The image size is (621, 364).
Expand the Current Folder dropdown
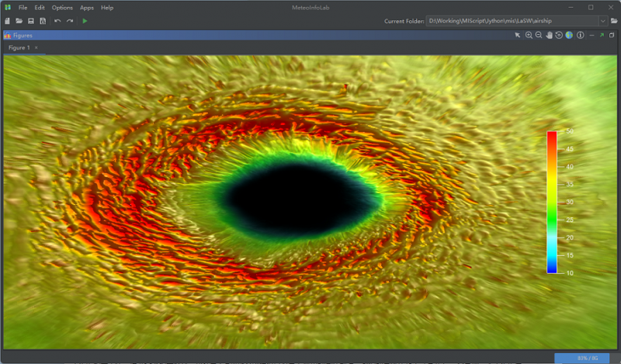coord(602,21)
